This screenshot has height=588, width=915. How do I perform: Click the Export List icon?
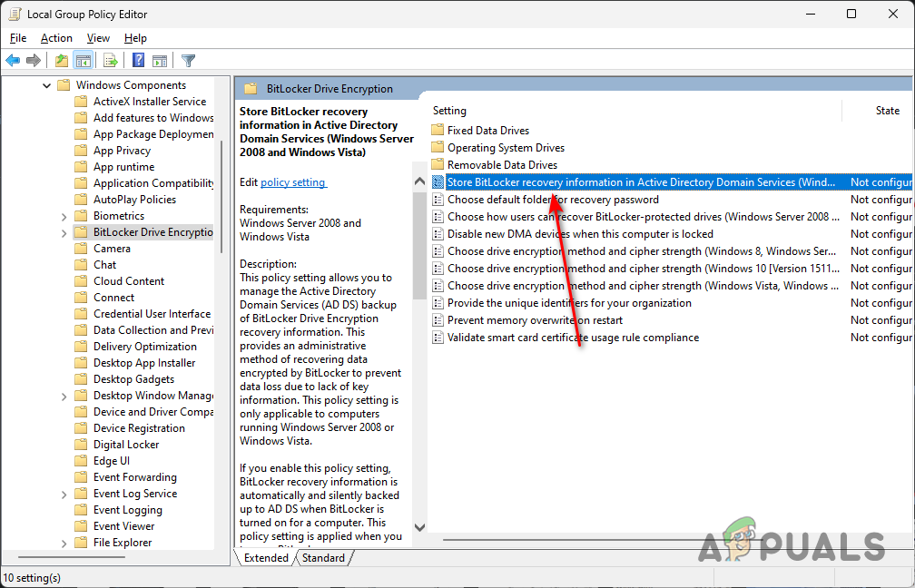pos(110,60)
